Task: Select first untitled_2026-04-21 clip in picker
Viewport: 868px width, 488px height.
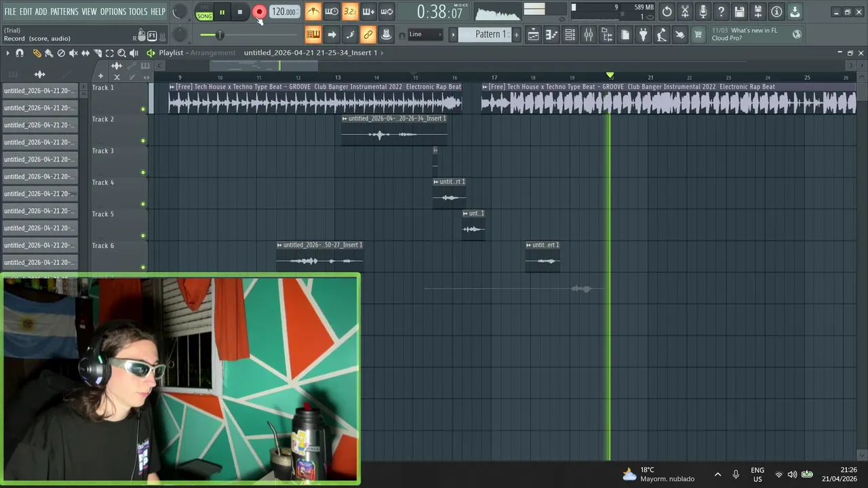Action: [40, 91]
